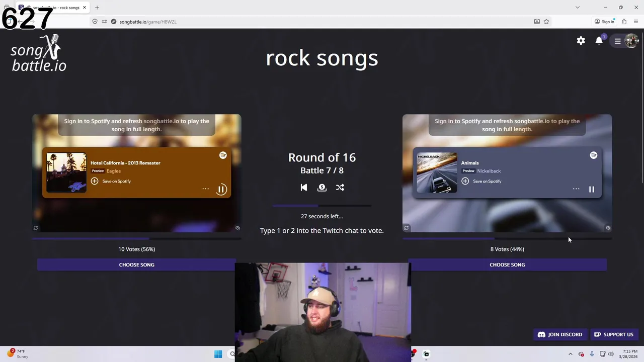
Task: Click the left song vote progress bar
Action: tap(137, 239)
